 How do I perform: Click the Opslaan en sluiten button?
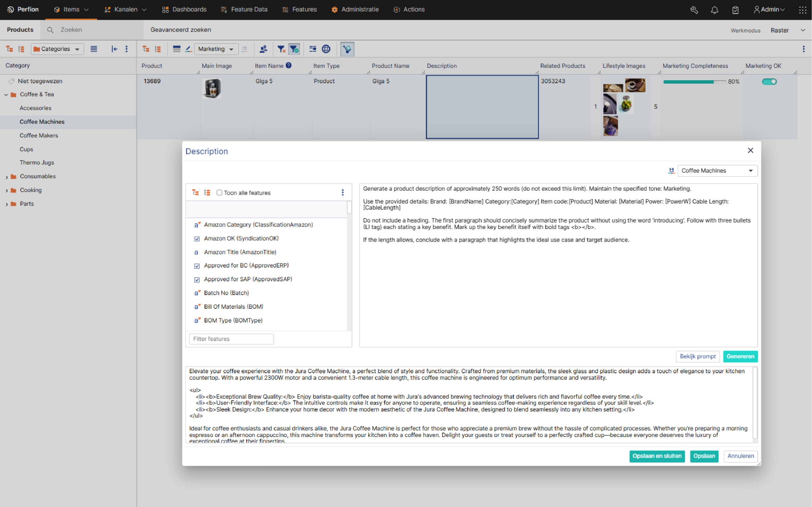657,456
